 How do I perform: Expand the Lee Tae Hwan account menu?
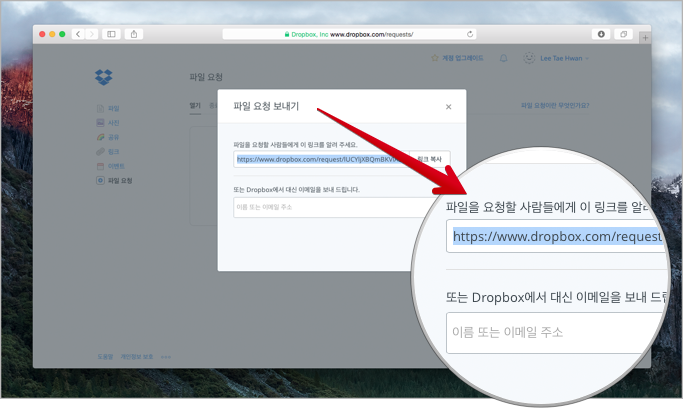pyautogui.click(x=564, y=58)
